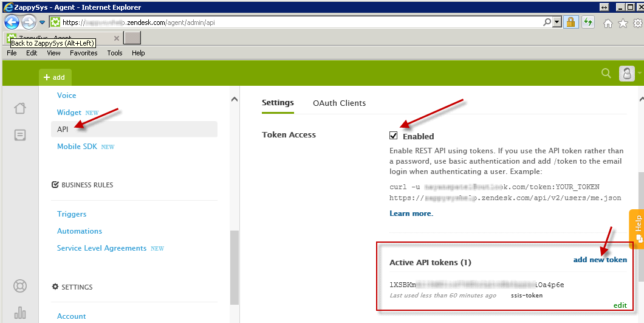Switch to the Settings tab

(278, 102)
